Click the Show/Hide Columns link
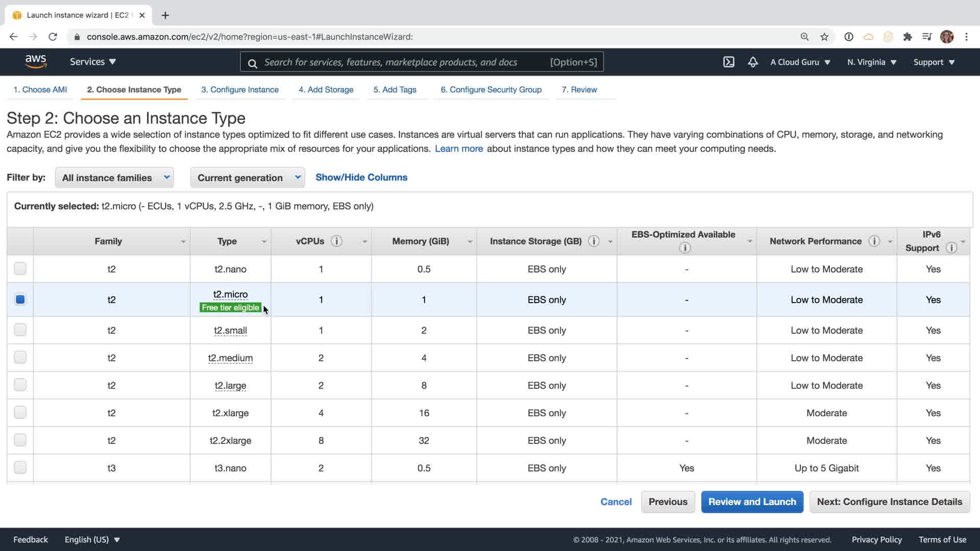This screenshot has height=551, width=980. 361,177
